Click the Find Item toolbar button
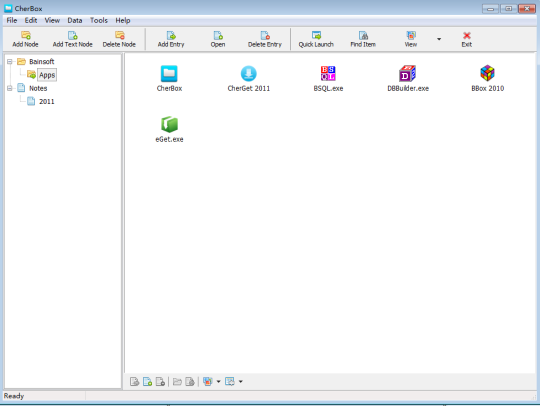This screenshot has width=540, height=406. tap(363, 39)
